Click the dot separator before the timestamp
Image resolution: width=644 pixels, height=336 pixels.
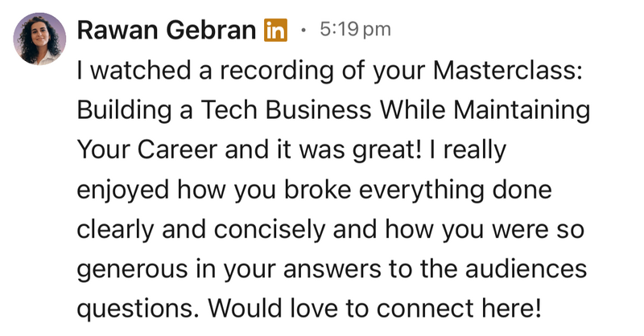pyautogui.click(x=303, y=30)
